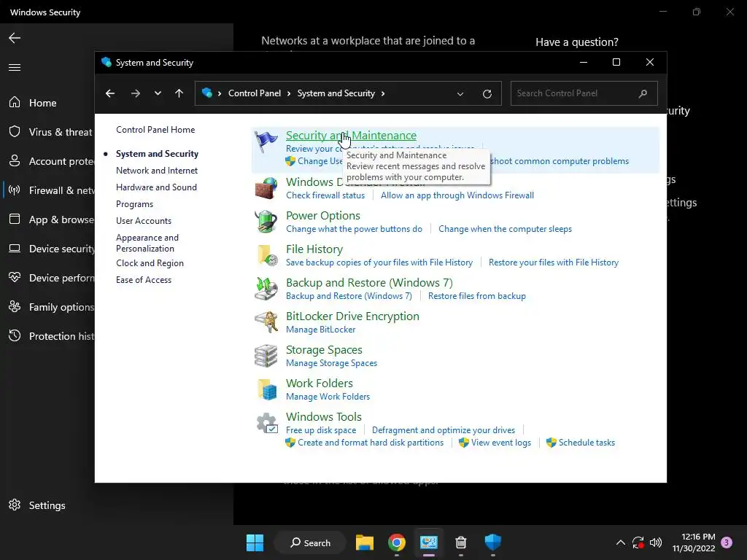This screenshot has width=747, height=560.
Task: Click the BitLocker Drive Encryption key icon
Action: click(266, 322)
